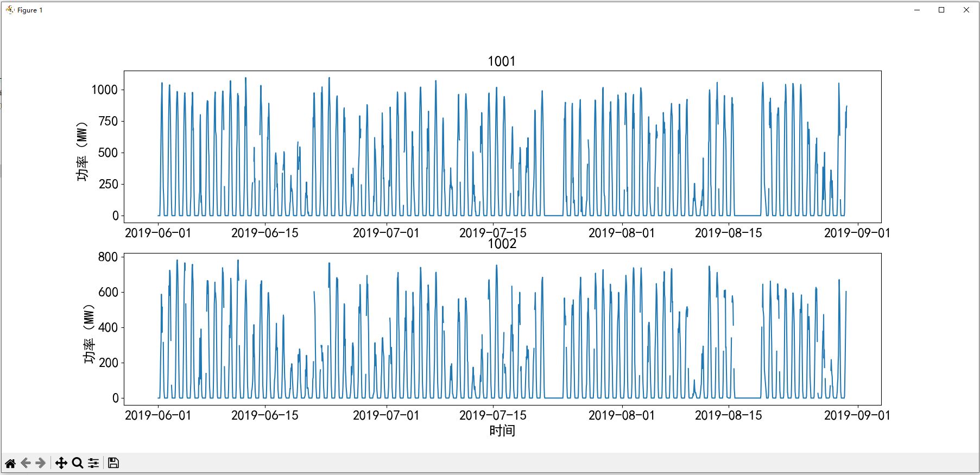This screenshot has height=475, width=980.
Task: Click the 0 y-axis tick on top chart
Action: pos(115,216)
